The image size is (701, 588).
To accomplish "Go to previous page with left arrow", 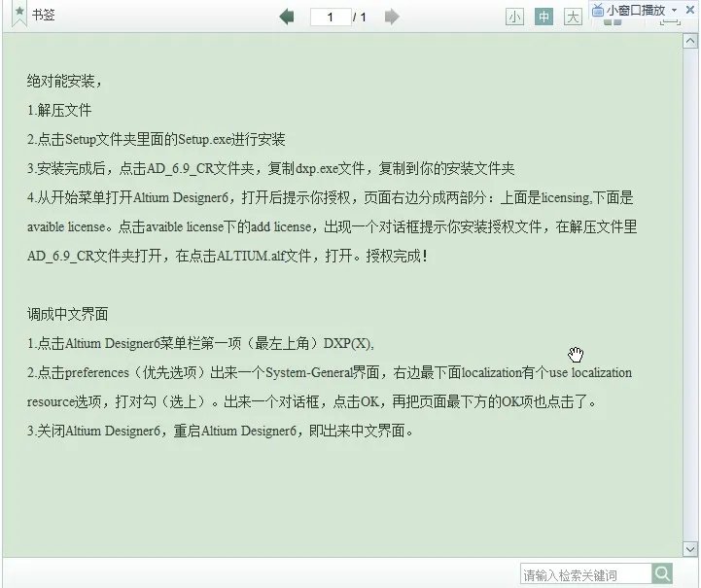I will coord(287,17).
